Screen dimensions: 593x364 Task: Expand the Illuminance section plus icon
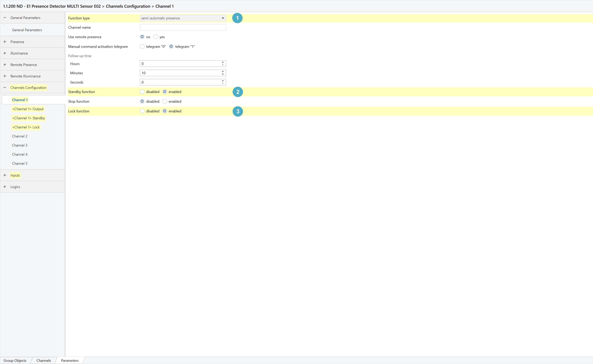(5, 53)
